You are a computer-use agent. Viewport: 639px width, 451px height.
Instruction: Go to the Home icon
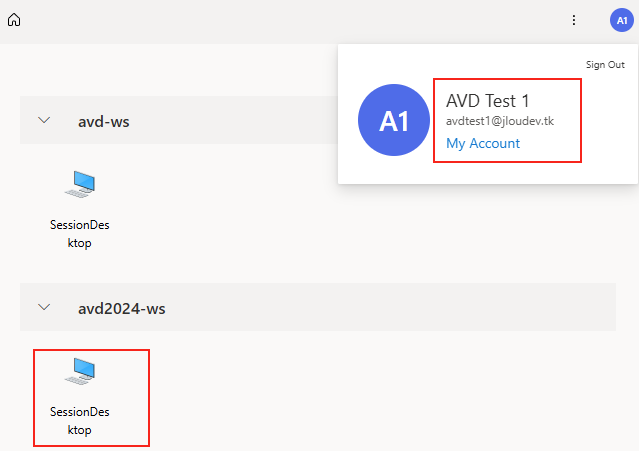pos(14,20)
